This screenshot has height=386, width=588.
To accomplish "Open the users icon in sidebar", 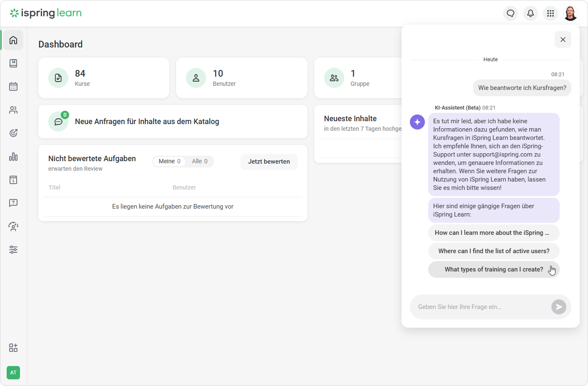I will (13, 110).
